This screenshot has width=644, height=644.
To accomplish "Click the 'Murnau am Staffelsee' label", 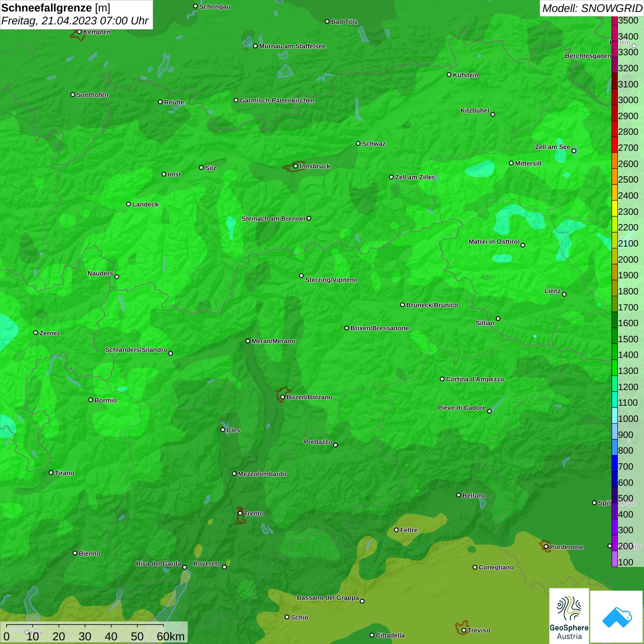I will [x=293, y=46].
